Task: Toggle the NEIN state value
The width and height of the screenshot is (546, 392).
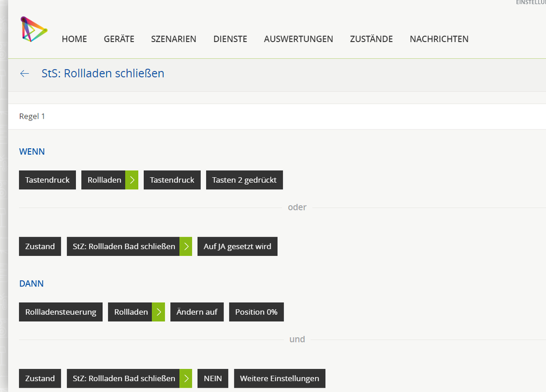Action: (213, 378)
